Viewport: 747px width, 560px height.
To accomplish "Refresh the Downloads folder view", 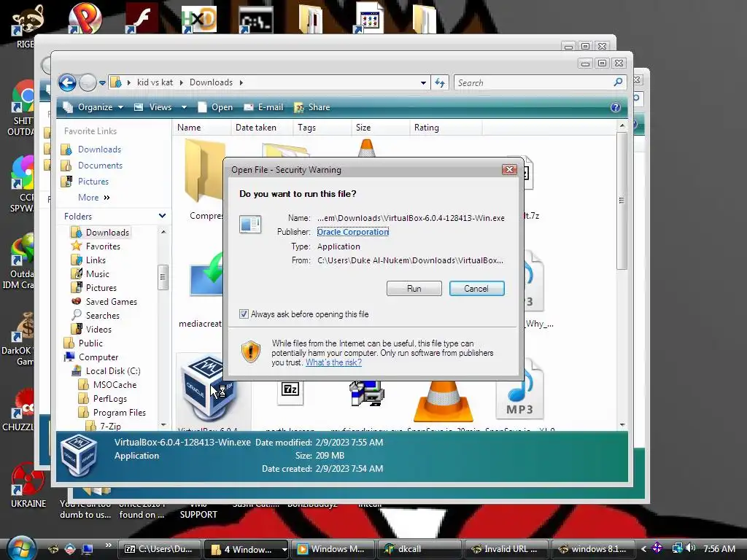I will point(440,83).
